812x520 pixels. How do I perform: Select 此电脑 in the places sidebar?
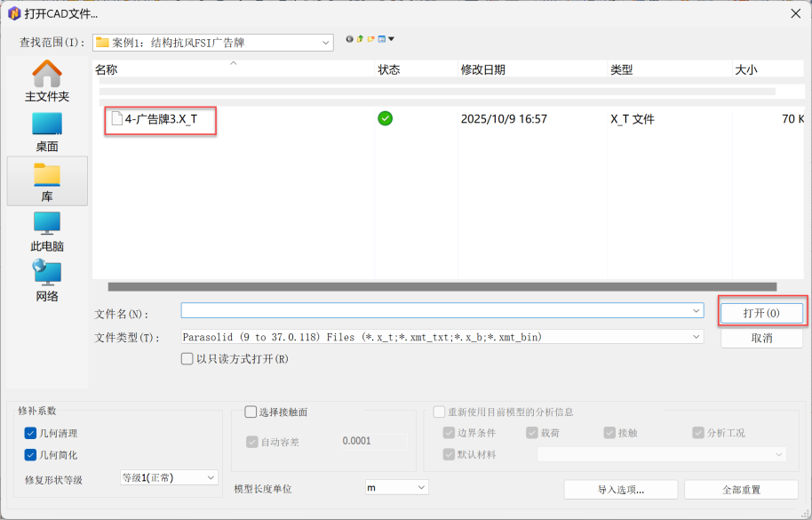point(47,231)
